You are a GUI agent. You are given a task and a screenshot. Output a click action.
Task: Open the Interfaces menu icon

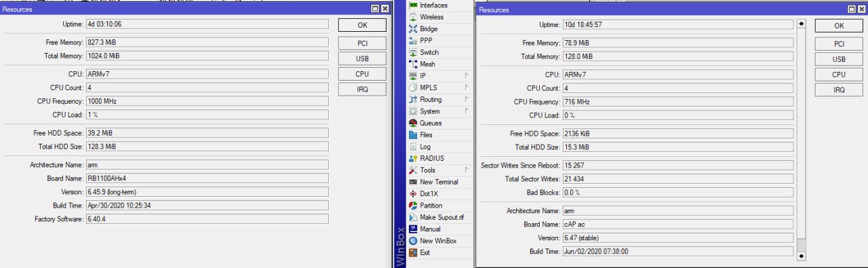pos(414,5)
